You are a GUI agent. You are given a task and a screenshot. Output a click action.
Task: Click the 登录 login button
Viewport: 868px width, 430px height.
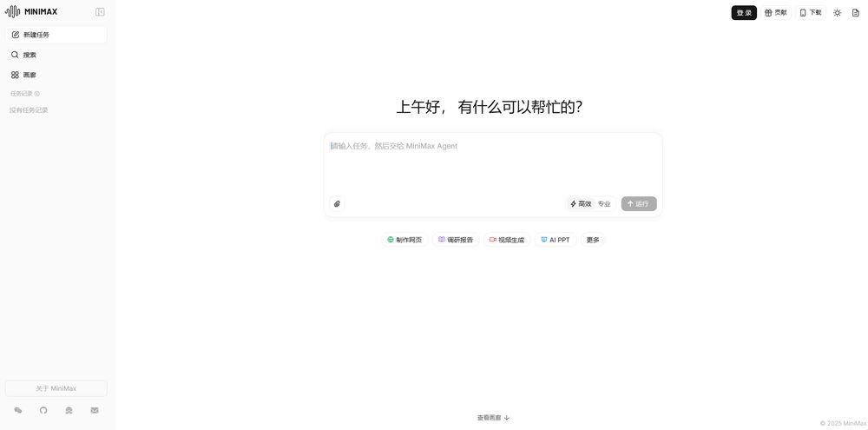point(744,13)
